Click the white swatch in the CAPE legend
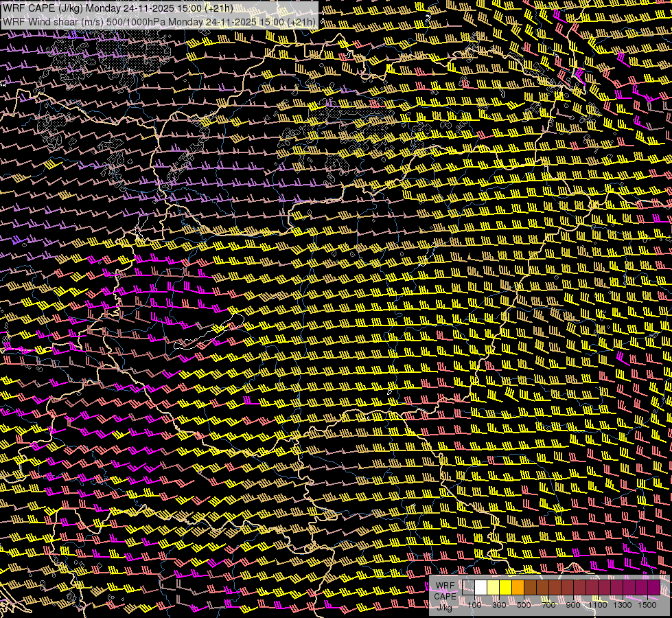 pyautogui.click(x=481, y=588)
